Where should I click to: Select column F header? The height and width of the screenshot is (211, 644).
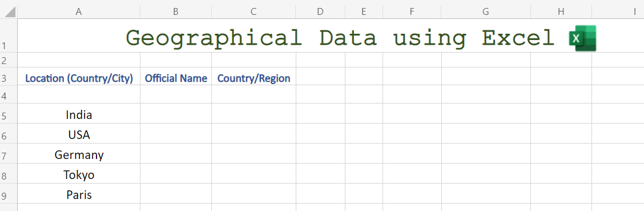click(x=412, y=12)
